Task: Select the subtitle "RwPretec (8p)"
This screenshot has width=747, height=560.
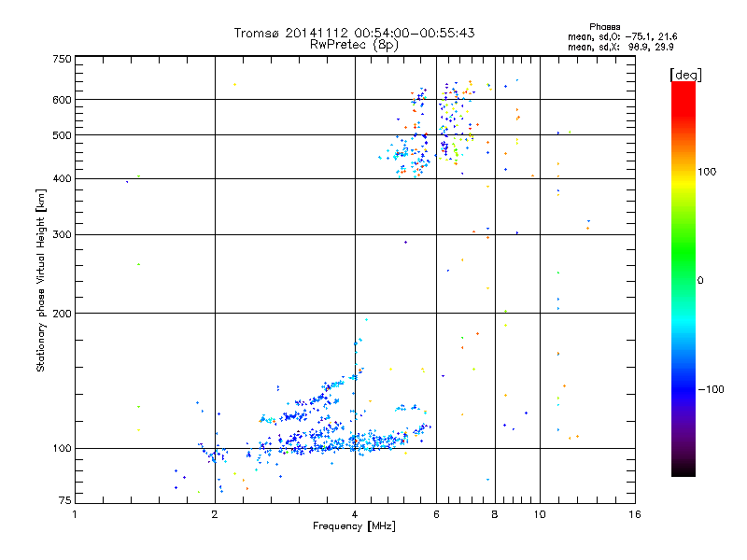Action: (354, 45)
